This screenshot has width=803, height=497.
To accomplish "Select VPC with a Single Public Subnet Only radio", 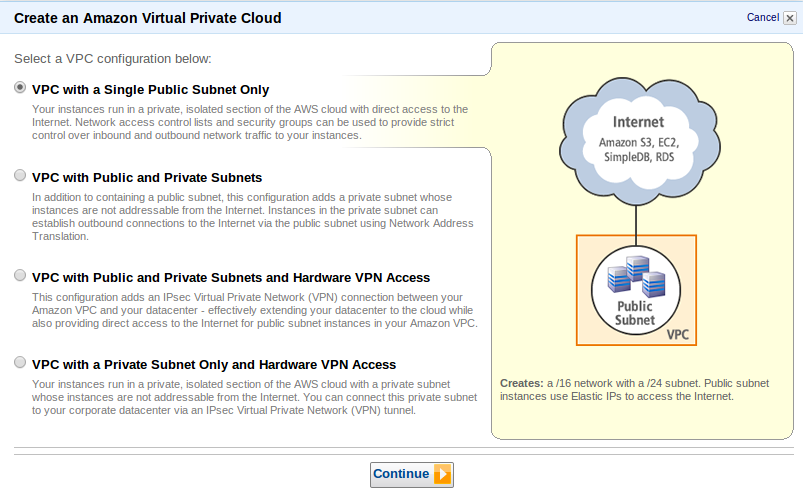I will pyautogui.click(x=20, y=88).
